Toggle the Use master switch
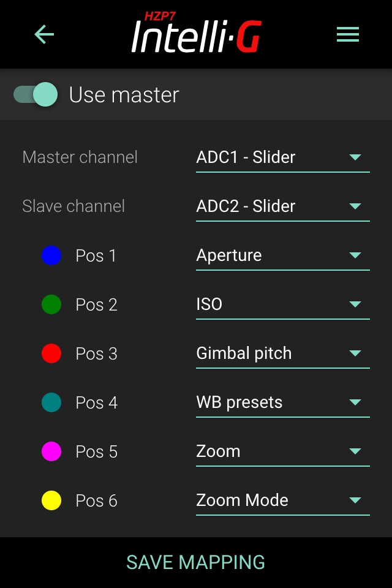Image resolution: width=392 pixels, height=588 pixels. (36, 95)
